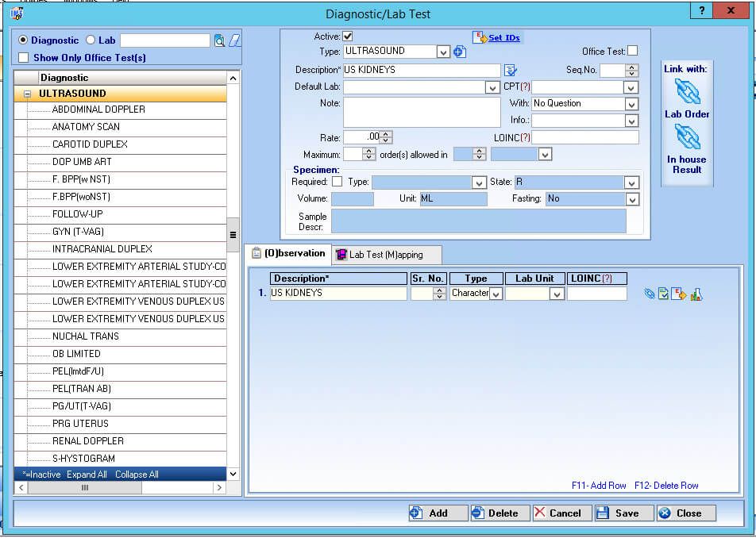Click the add new Type plus icon

click(460, 52)
